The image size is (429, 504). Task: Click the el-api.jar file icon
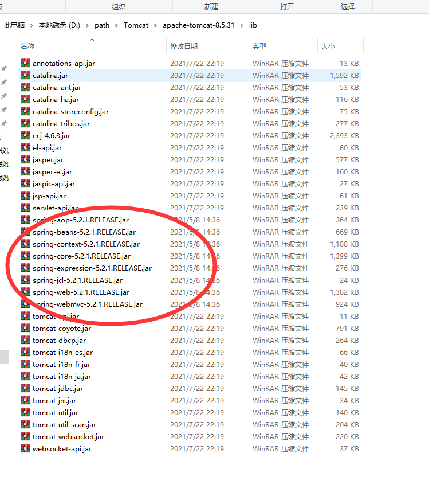click(26, 147)
